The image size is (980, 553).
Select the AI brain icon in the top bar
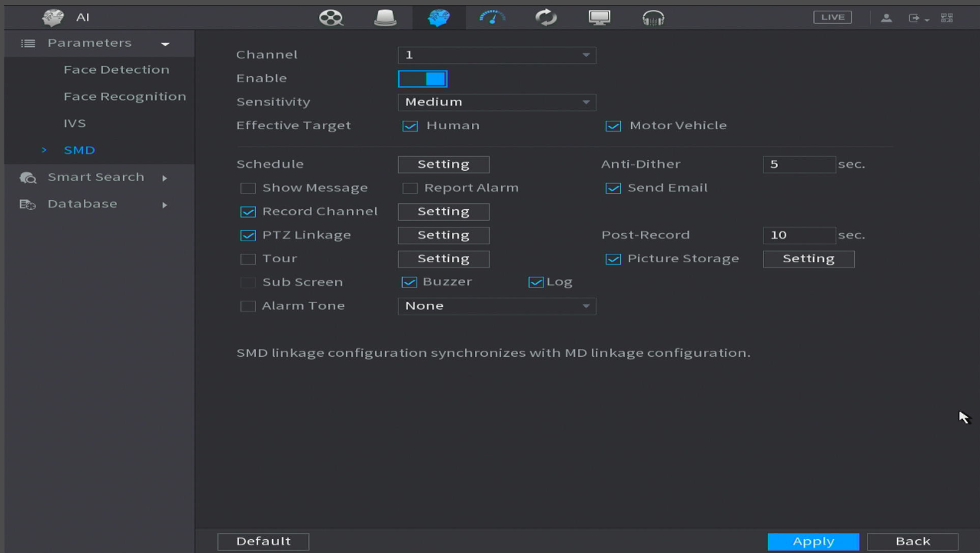pyautogui.click(x=439, y=18)
